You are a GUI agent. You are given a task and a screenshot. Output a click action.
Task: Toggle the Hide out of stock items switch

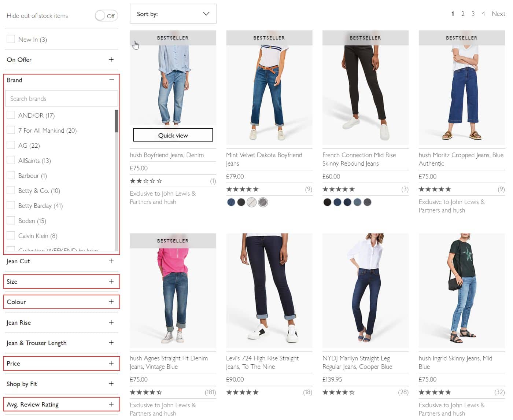point(106,16)
